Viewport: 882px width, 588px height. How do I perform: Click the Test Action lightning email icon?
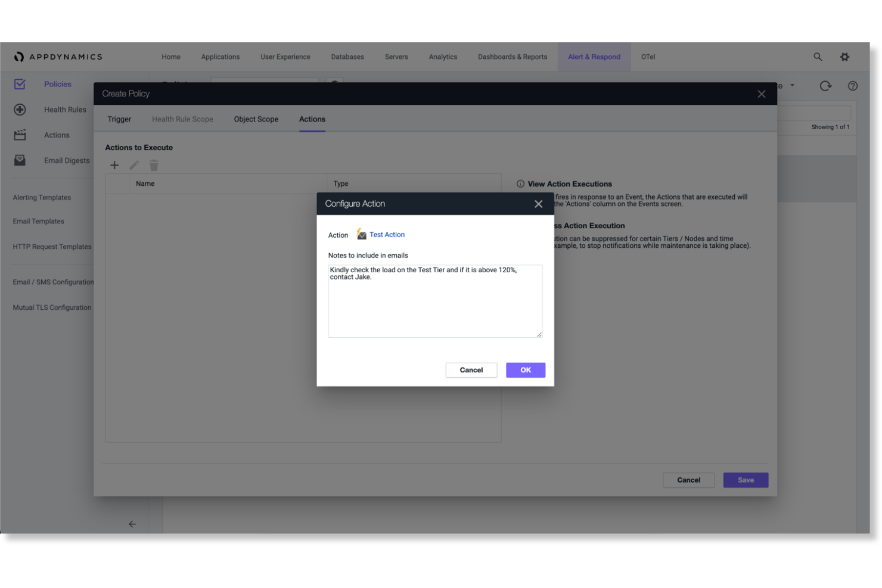tap(361, 234)
